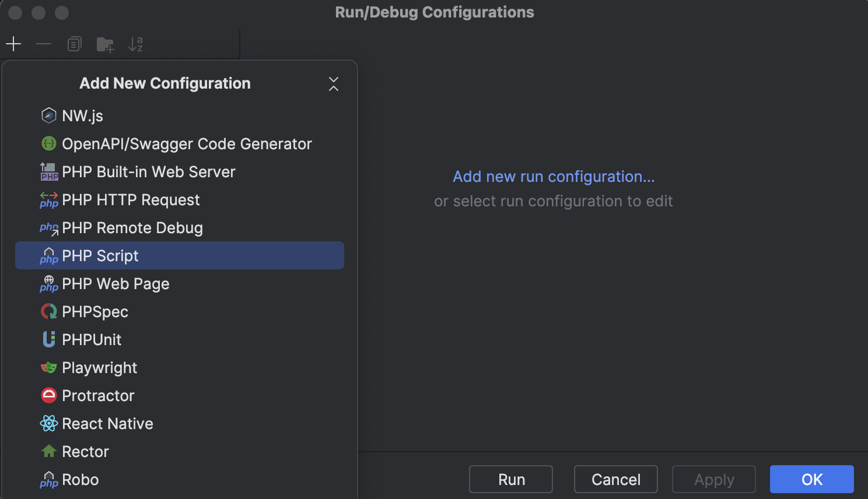The height and width of the screenshot is (499, 868).
Task: Select Rector from the configuration list
Action: point(86,451)
